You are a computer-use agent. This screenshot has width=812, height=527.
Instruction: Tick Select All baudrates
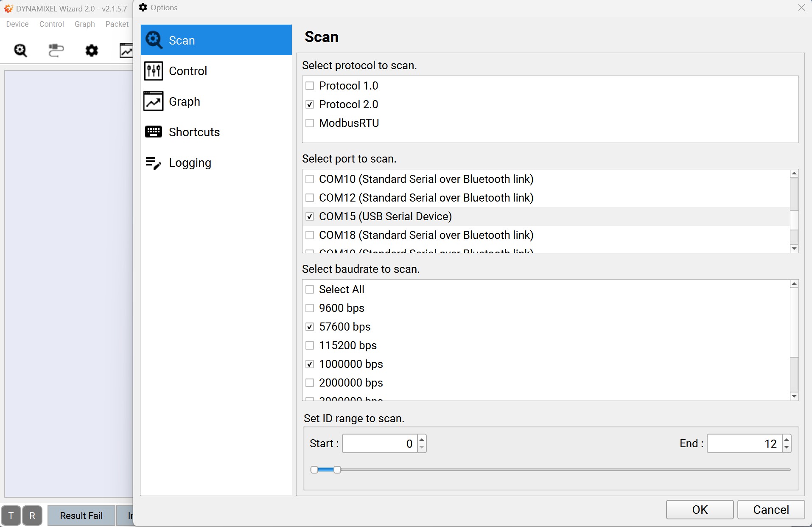(x=310, y=289)
